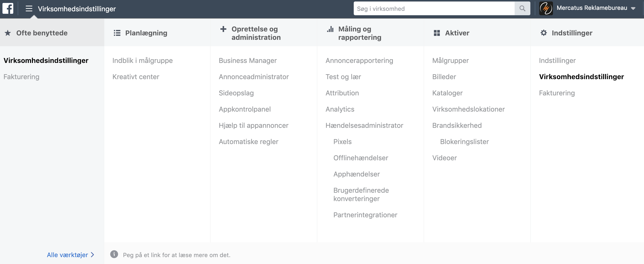Image resolution: width=644 pixels, height=264 pixels.
Task: Click the Facebook logo
Action: coord(8,8)
